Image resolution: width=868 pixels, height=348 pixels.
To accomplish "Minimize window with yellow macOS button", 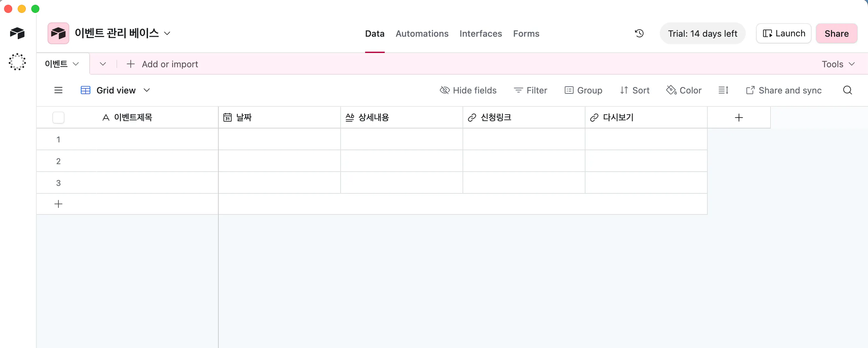I will click(x=22, y=9).
